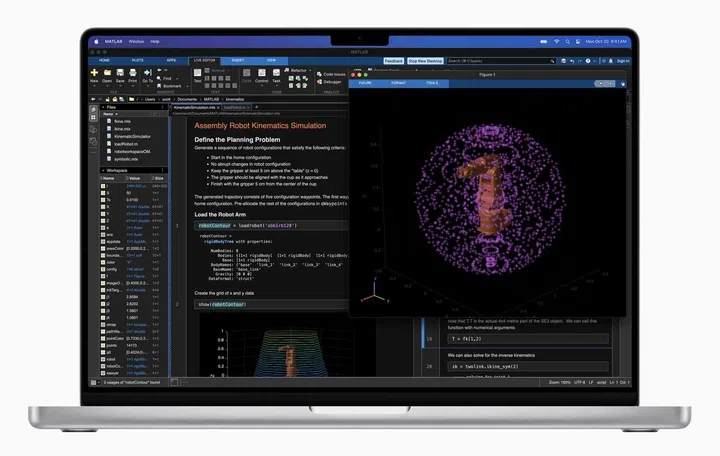Click the Save icon in toolbar
This screenshot has height=456, width=720.
[120, 73]
